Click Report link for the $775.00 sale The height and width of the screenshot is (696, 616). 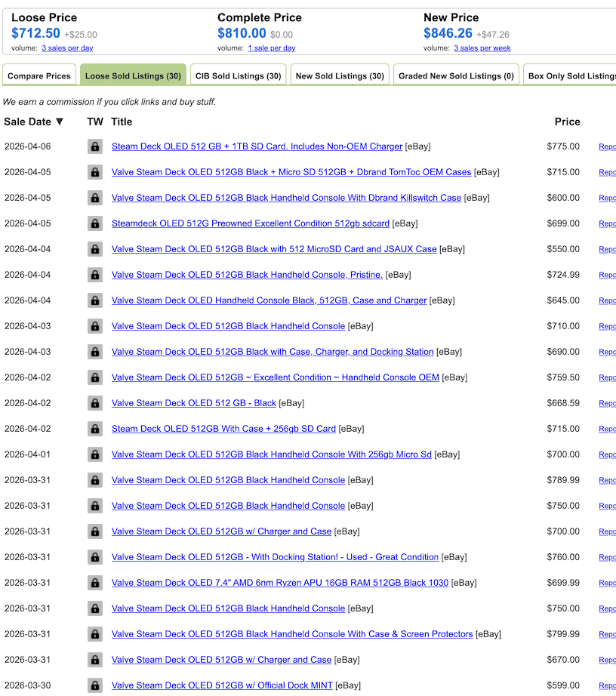(x=607, y=146)
